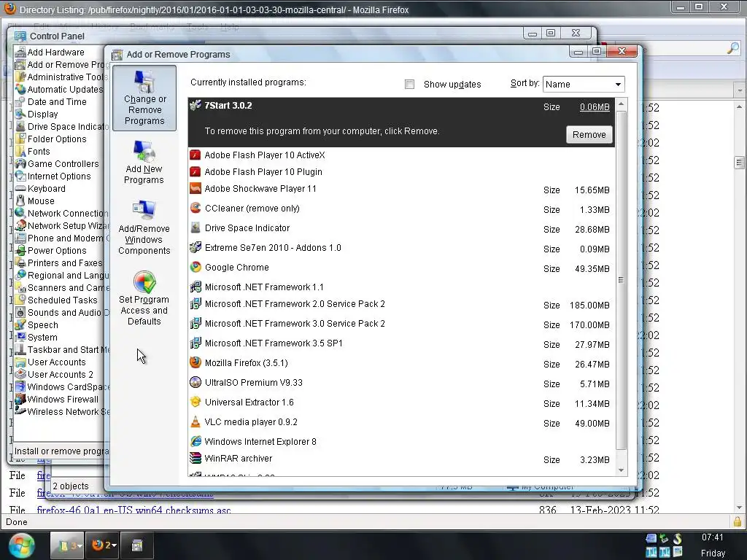Open Add New Programs section
747x560 pixels.
(x=144, y=163)
